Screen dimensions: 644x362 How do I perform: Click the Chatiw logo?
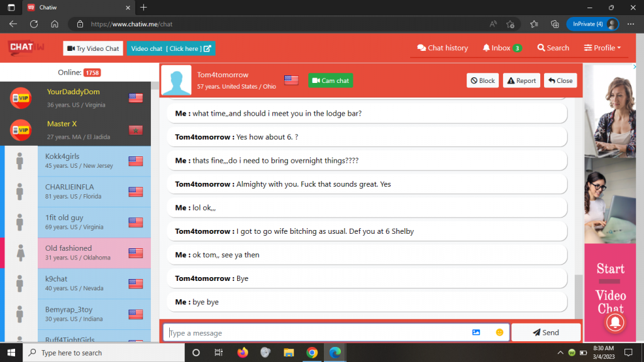point(26,48)
